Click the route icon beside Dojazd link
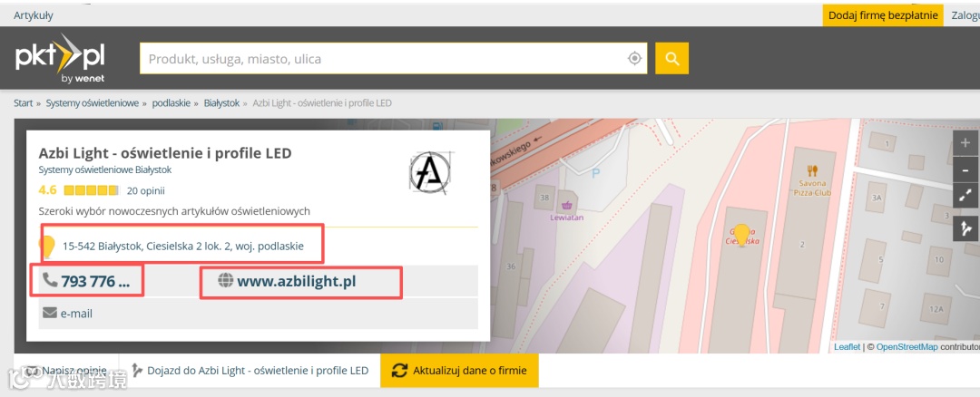 pos(138,370)
